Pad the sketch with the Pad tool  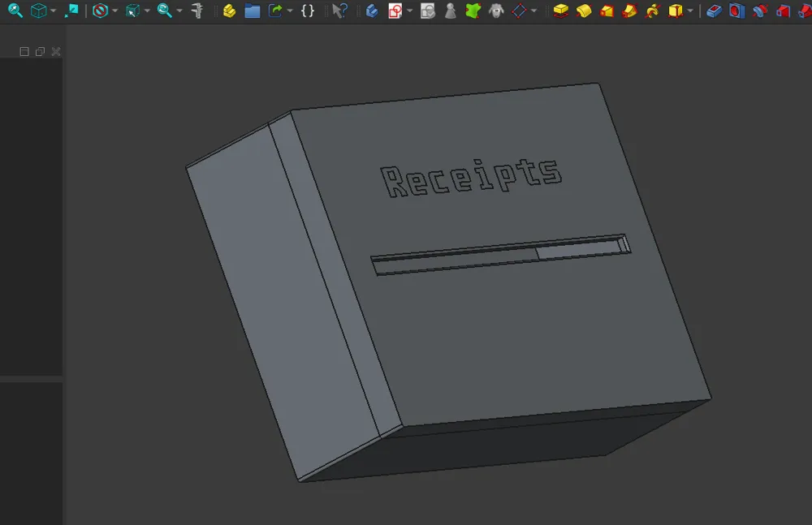[560, 11]
